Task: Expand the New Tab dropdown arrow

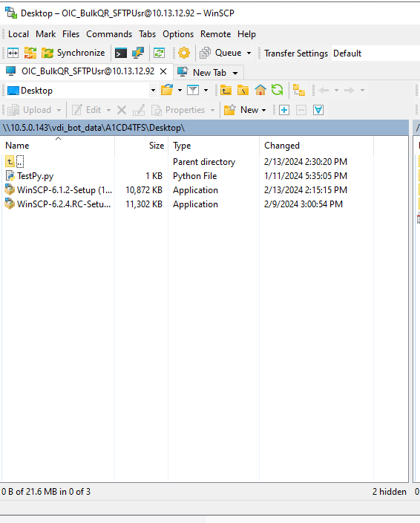Action: tap(235, 73)
